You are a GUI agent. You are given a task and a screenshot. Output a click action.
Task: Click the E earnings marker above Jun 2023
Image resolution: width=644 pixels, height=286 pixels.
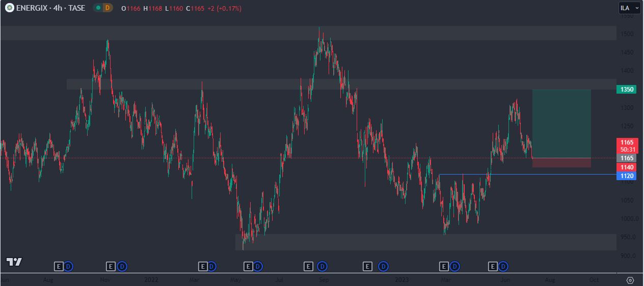493,266
